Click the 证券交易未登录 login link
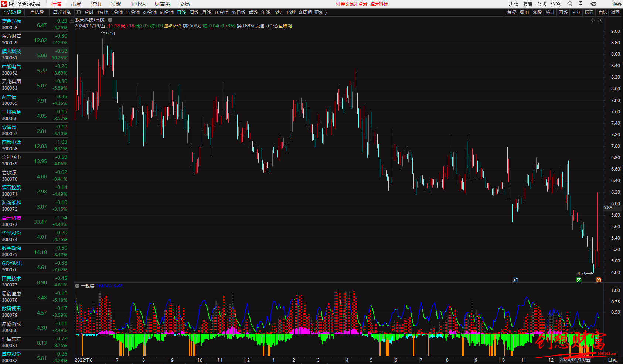This screenshot has height=364, width=623. pos(352,4)
